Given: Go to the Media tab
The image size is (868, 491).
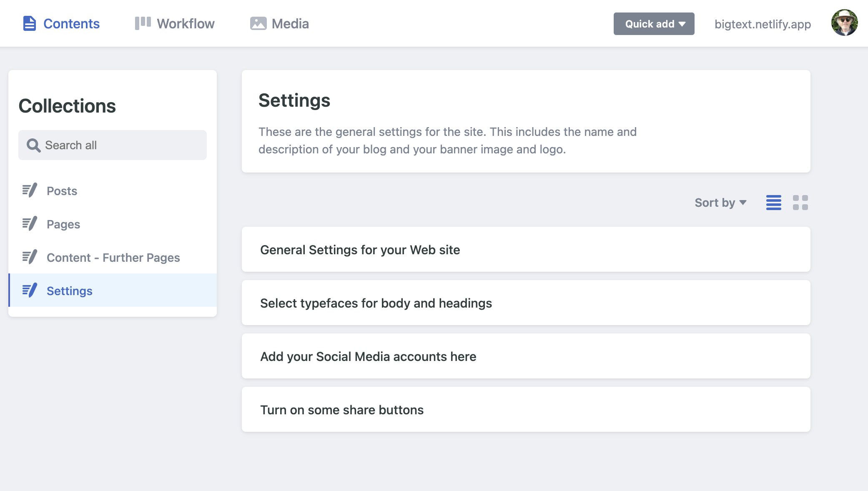Looking at the screenshot, I should click(279, 23).
